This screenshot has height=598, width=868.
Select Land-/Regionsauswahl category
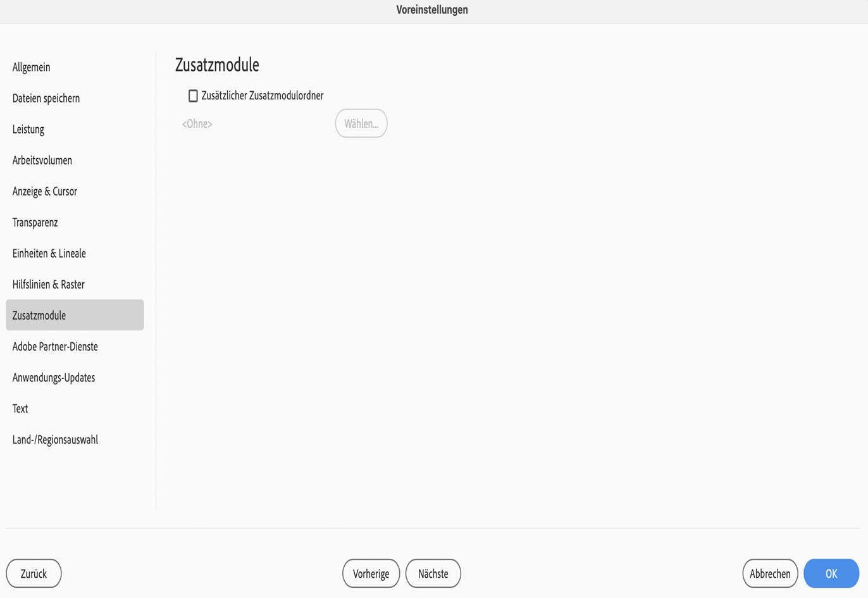click(75, 439)
